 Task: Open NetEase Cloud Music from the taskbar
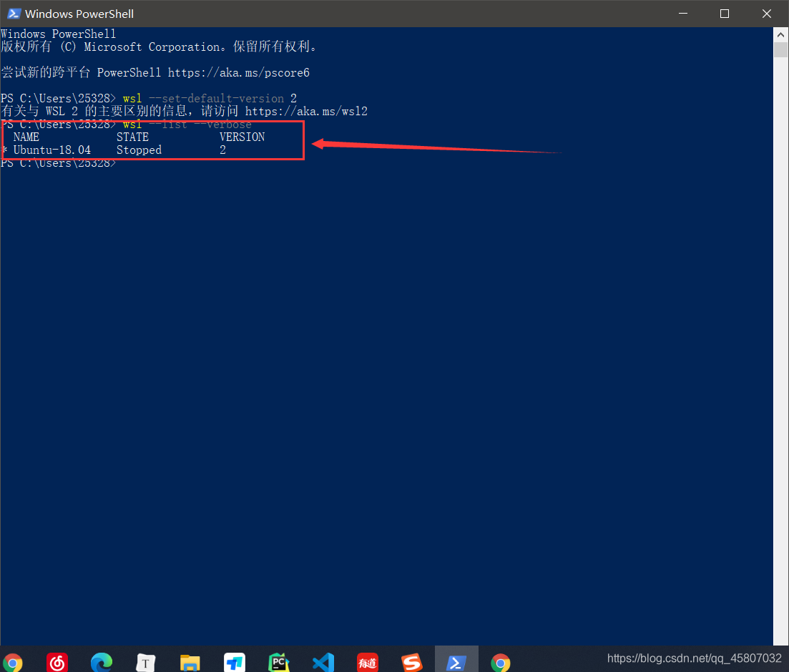57,663
